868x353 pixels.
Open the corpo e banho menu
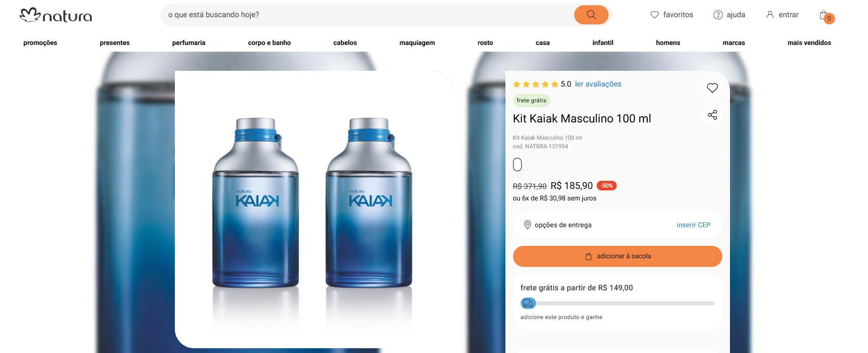(269, 43)
